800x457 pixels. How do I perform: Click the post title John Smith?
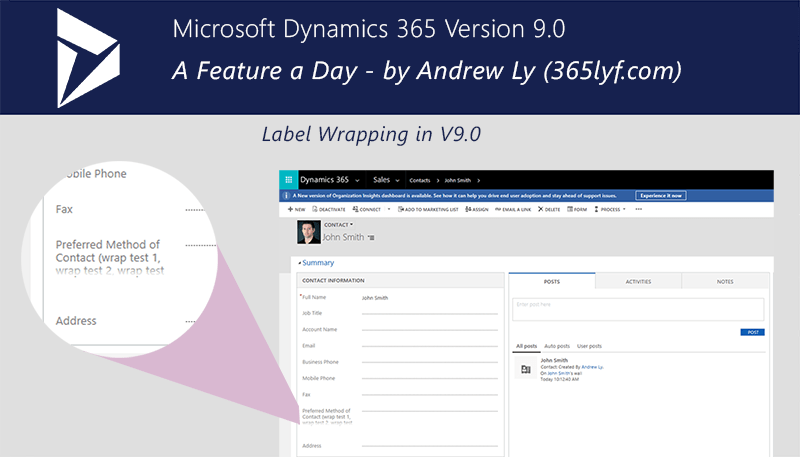tap(554, 360)
